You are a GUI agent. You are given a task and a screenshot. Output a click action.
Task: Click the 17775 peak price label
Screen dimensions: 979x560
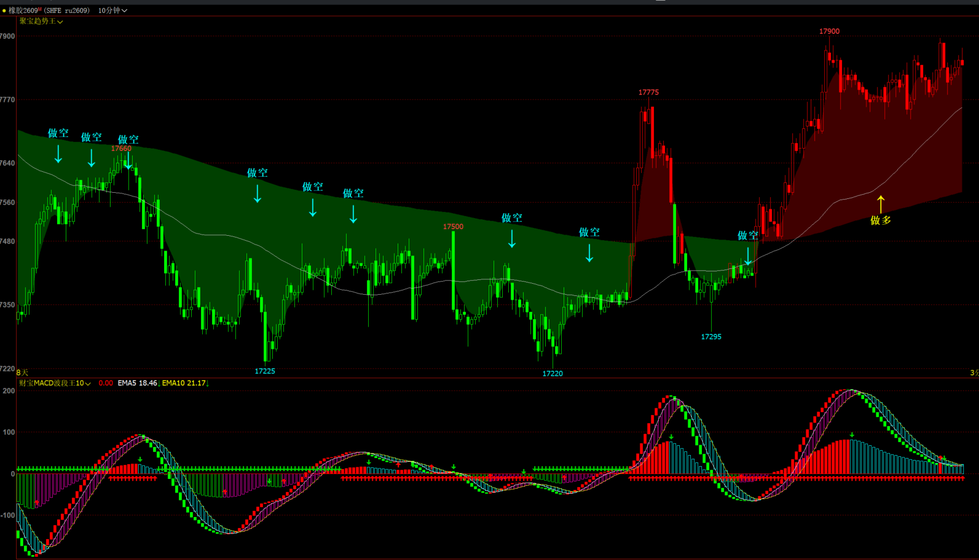coord(648,93)
